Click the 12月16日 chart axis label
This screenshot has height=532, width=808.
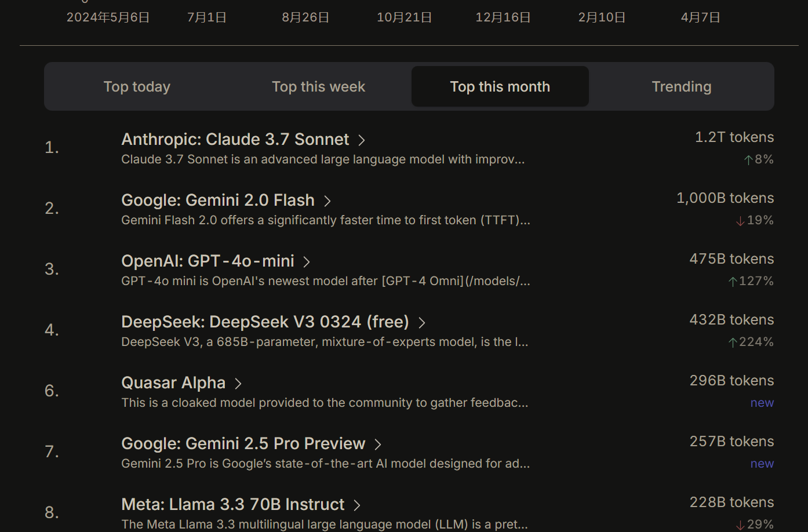pos(503,17)
